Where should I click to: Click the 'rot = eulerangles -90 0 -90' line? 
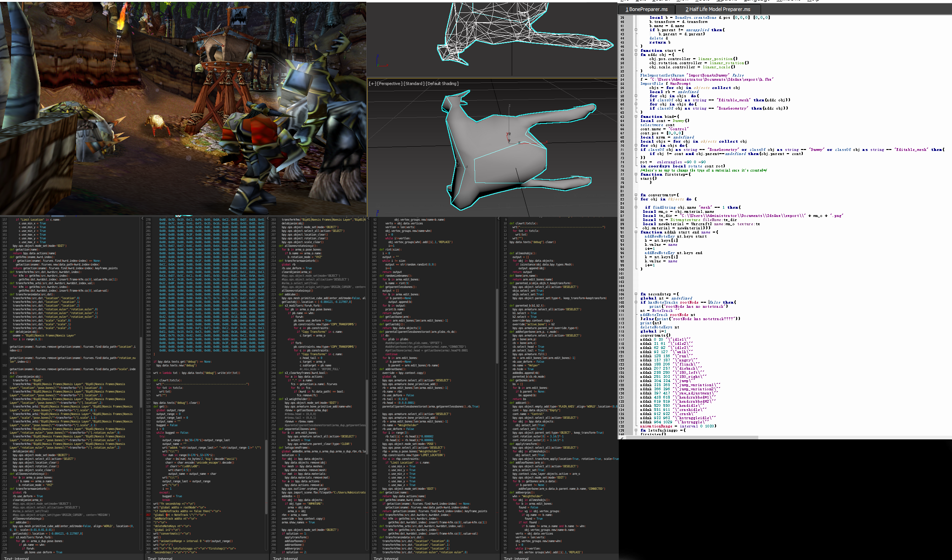(673, 162)
